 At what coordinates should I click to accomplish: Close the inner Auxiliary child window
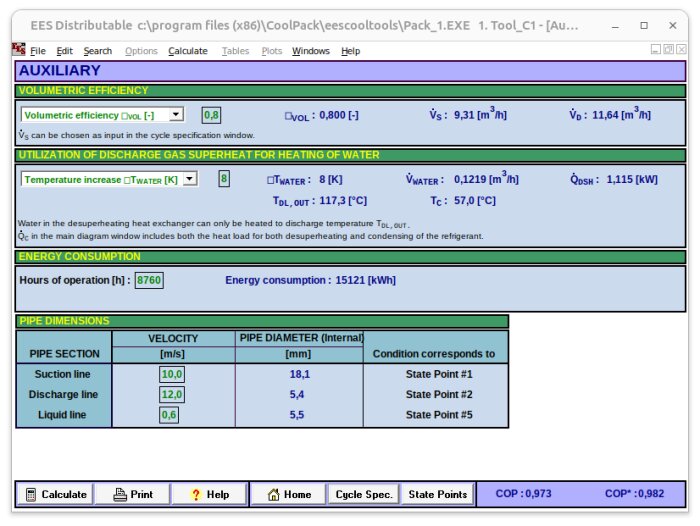(681, 49)
